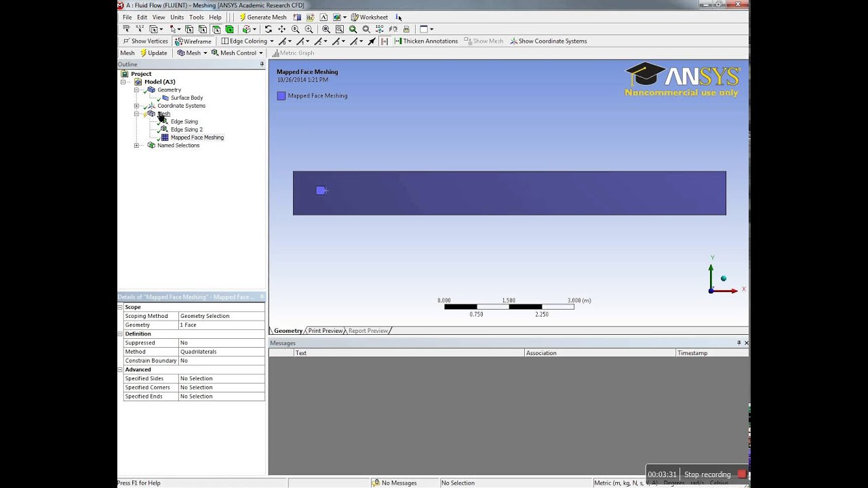This screenshot has height=488, width=868.
Task: Select Edge Sizing in outline tree
Action: coord(184,121)
